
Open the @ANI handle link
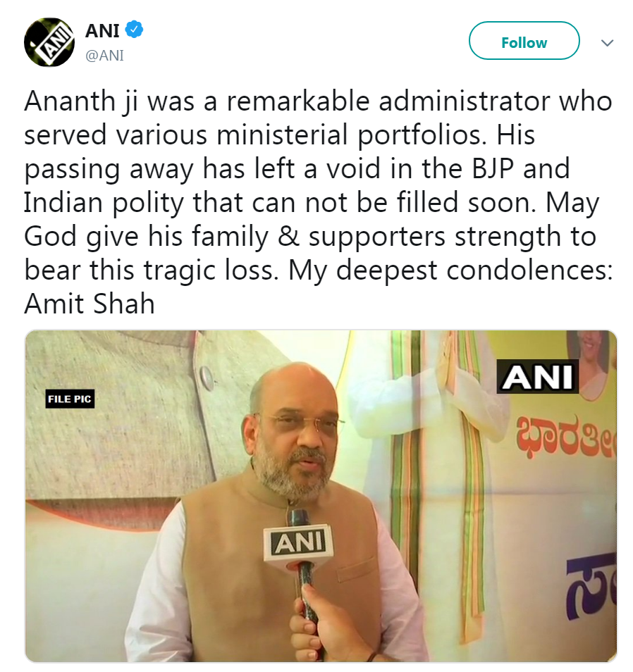[x=104, y=56]
